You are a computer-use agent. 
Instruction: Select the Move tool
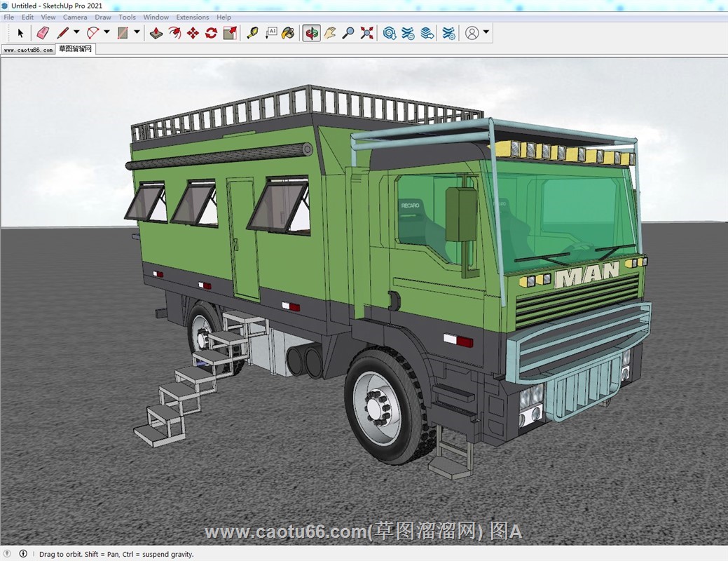coord(193,33)
